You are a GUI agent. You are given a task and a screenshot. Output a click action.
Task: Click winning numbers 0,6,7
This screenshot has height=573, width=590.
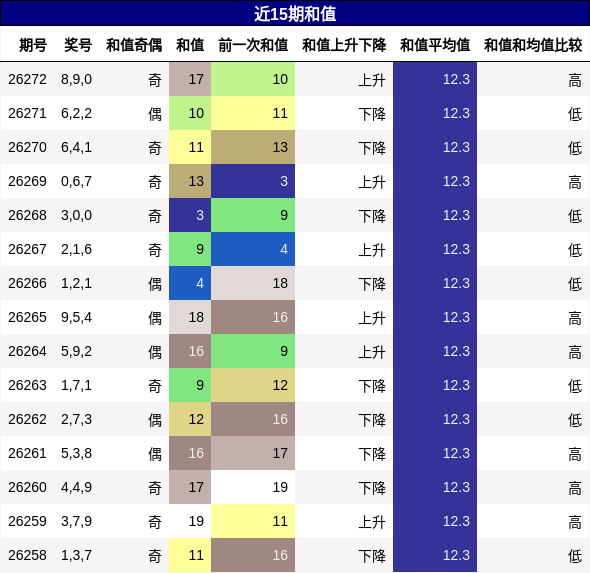[x=76, y=181]
